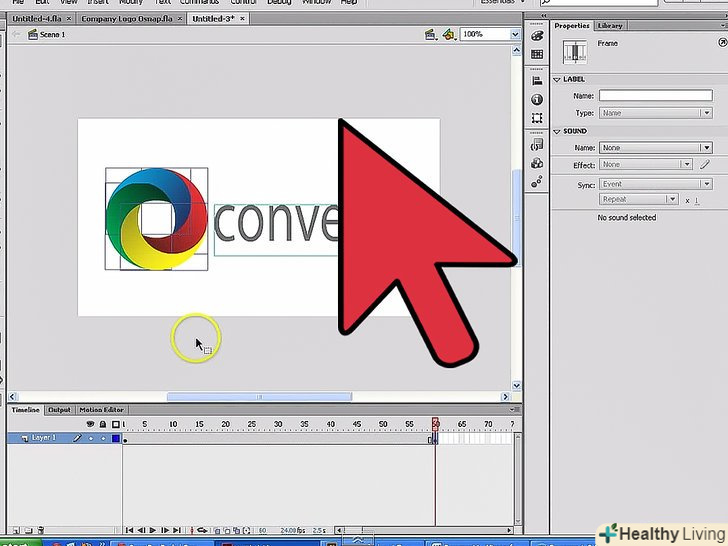The width and height of the screenshot is (728, 546).
Task: Step forward one frame
Action: [x=165, y=530]
